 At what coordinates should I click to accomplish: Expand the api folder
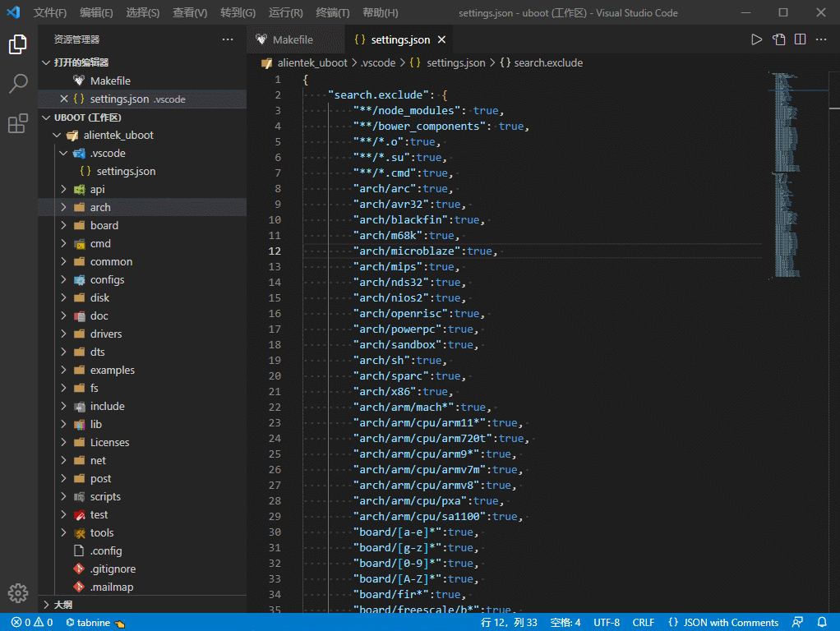(x=63, y=190)
